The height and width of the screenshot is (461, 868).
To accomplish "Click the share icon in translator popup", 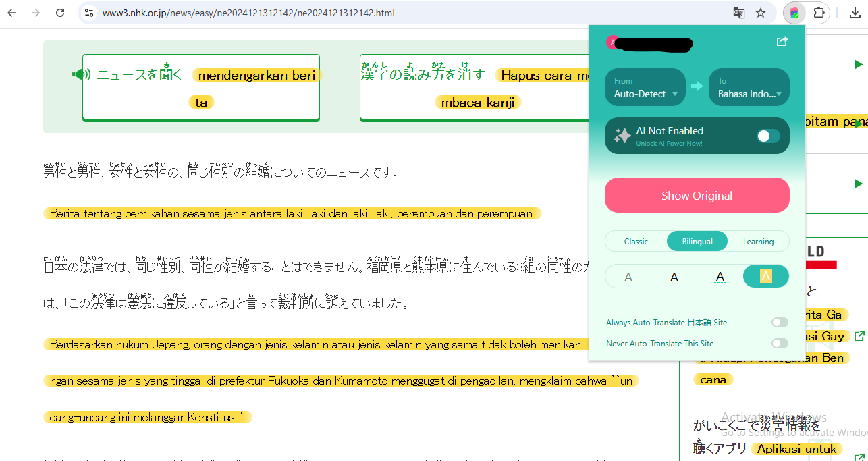I will click(782, 42).
